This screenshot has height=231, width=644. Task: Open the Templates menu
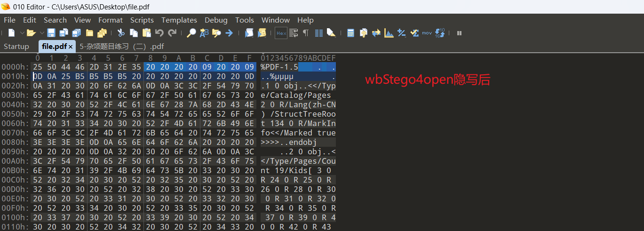(x=179, y=20)
